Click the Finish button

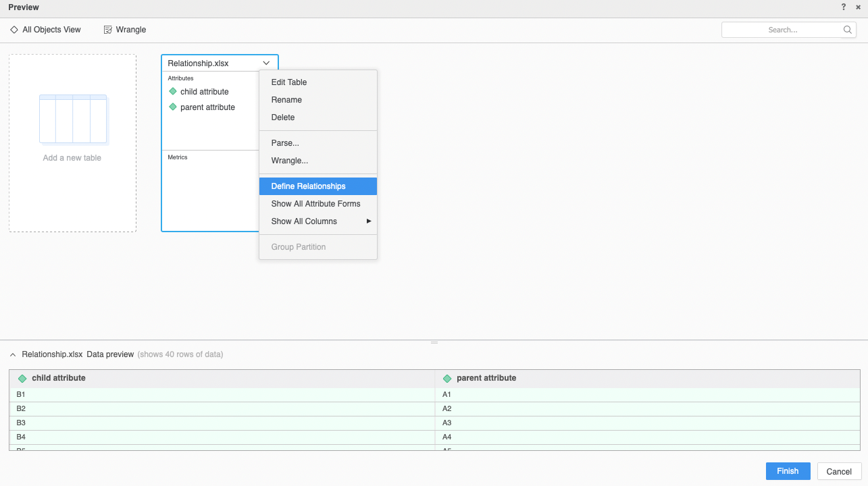tap(788, 471)
